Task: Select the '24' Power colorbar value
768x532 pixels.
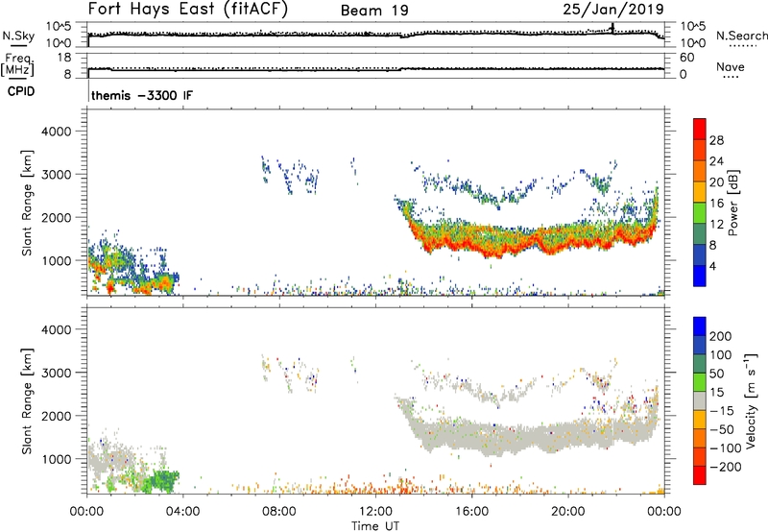Action: tap(716, 161)
